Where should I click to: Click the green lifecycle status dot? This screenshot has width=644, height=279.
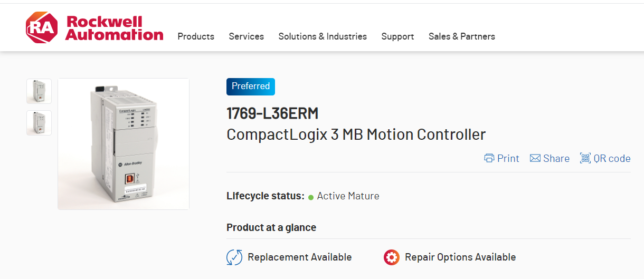(311, 197)
